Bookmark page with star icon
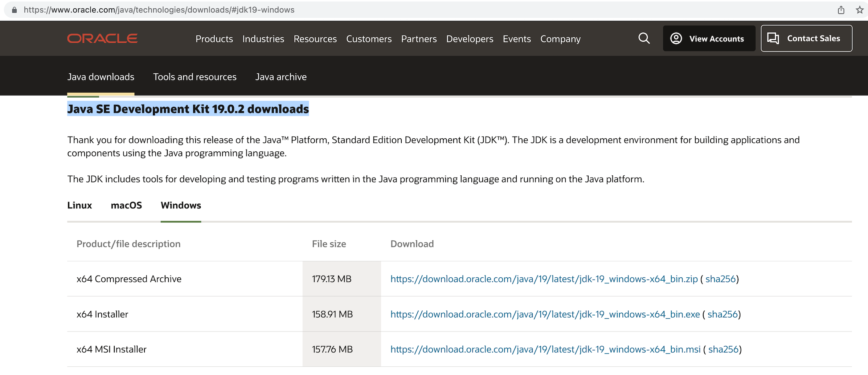The width and height of the screenshot is (868, 375). (860, 10)
